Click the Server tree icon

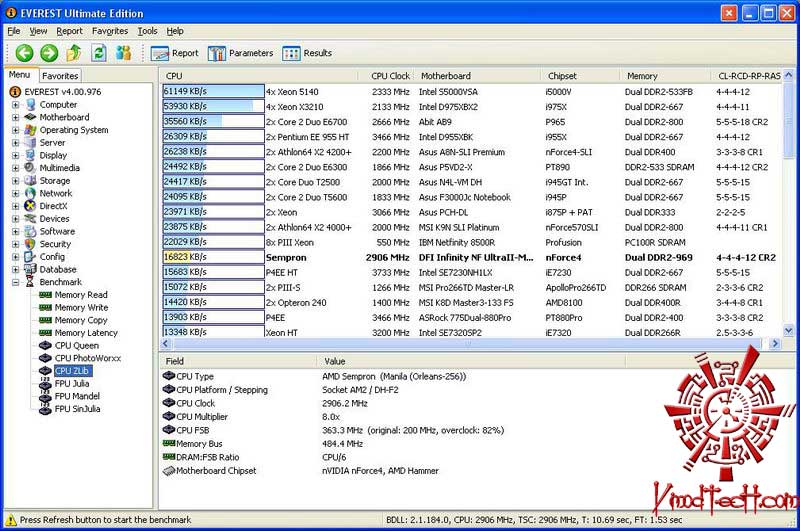[x=31, y=143]
